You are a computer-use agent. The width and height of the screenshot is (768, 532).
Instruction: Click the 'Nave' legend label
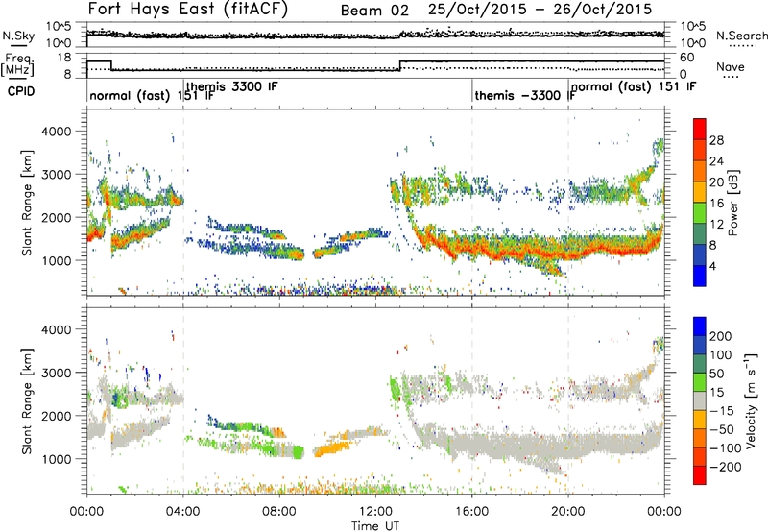[731, 66]
